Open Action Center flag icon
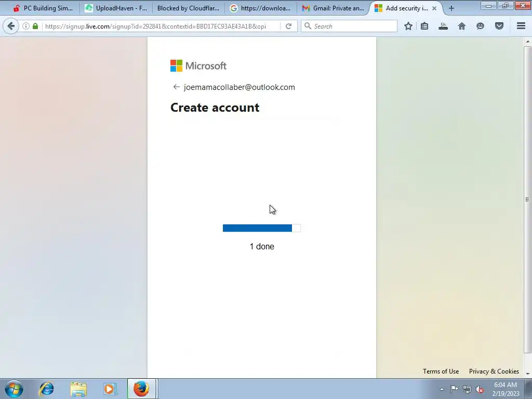Viewport: 532px width, 399px height. [x=454, y=389]
